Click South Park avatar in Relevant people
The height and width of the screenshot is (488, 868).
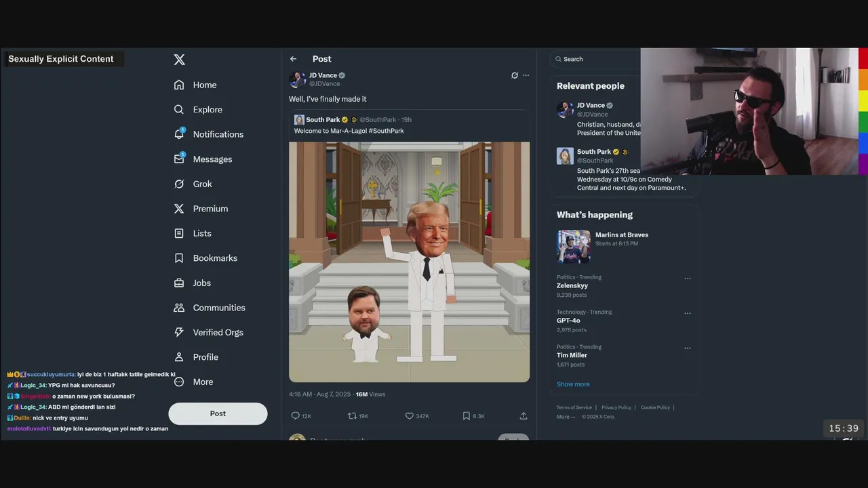565,156
